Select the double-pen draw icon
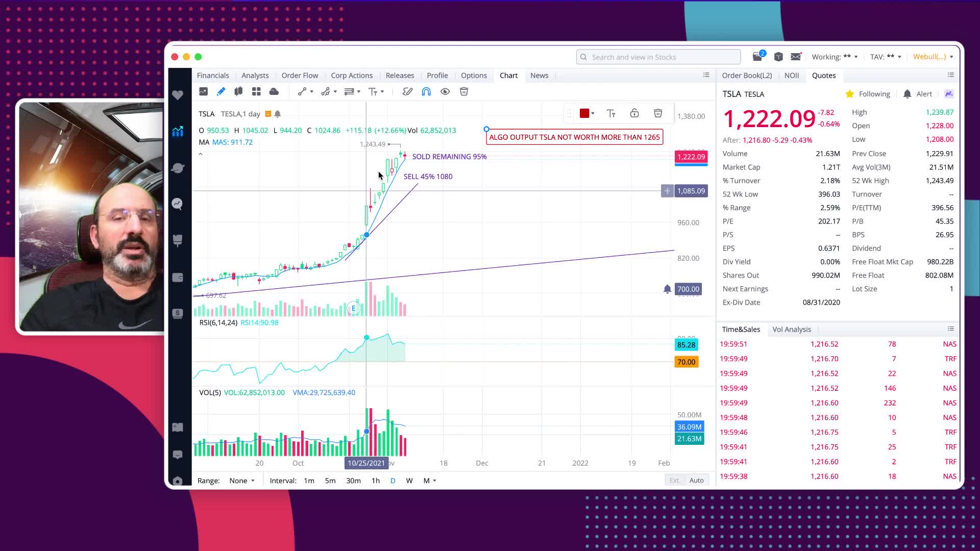The image size is (980, 551). click(407, 92)
